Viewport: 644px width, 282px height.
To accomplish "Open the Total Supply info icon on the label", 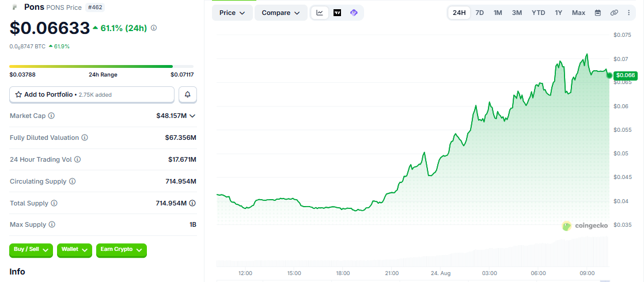I will click(54, 203).
